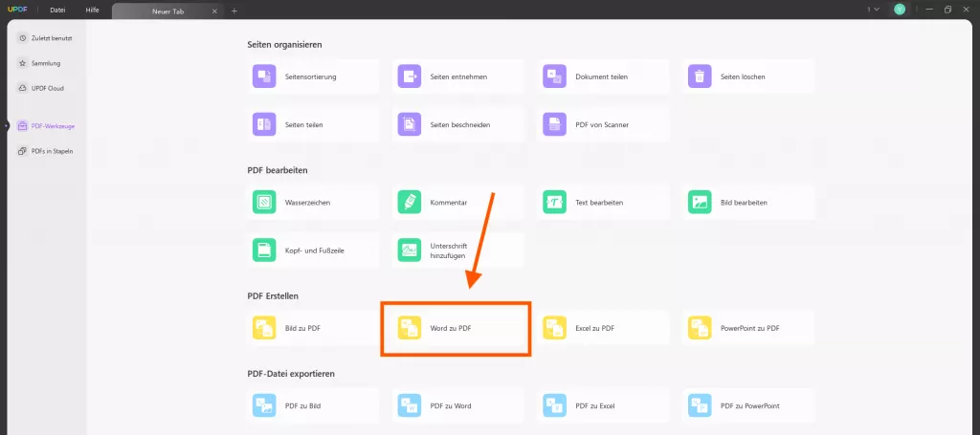
Task: Click the Text bearbeiten label
Action: pyautogui.click(x=599, y=203)
